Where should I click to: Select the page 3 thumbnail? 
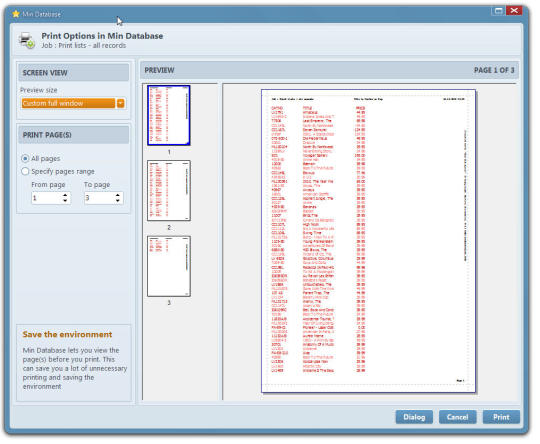tap(169, 266)
